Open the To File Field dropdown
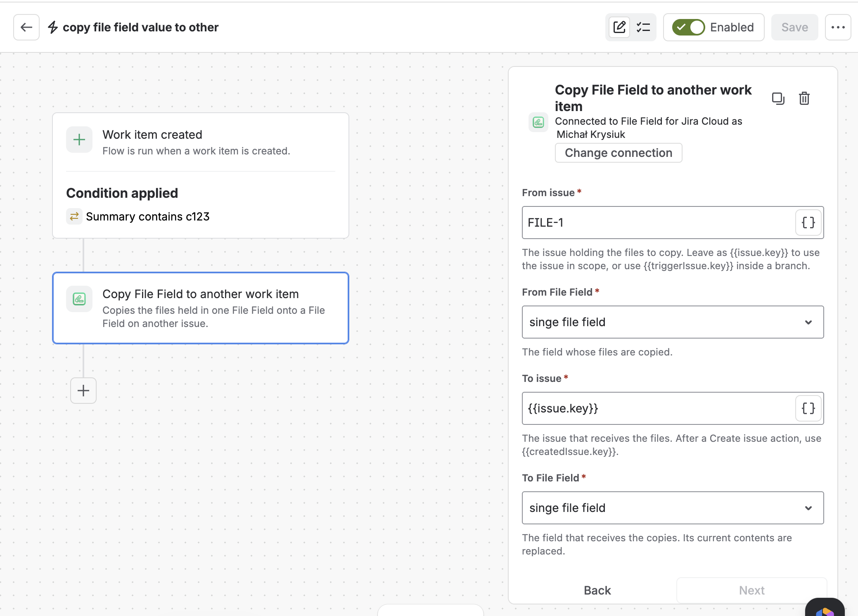Viewport: 858px width, 616px height. click(673, 508)
